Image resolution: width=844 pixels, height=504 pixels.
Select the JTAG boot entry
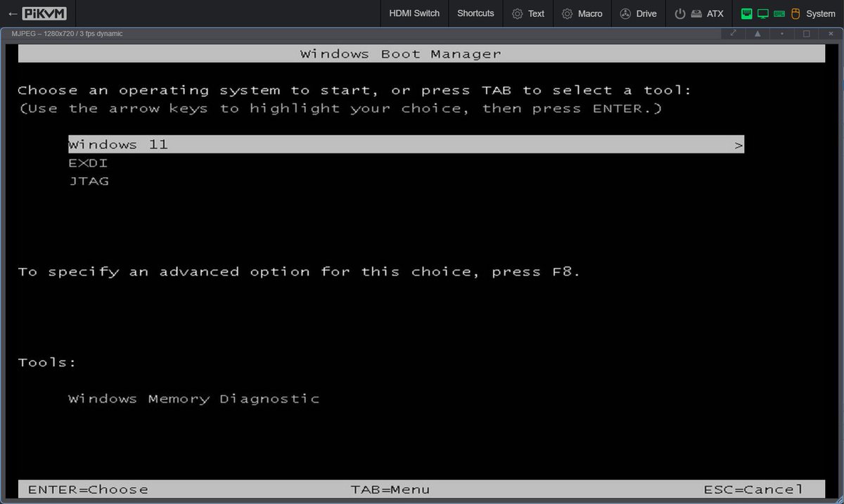(x=89, y=181)
